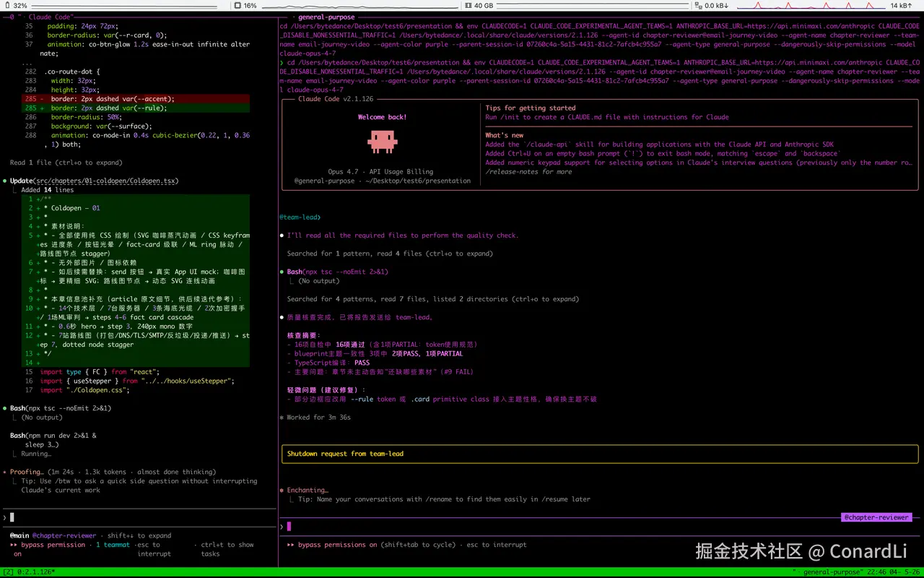Focus the chapter-reviewer pane prompt input
The image size is (924, 578).
599,527
